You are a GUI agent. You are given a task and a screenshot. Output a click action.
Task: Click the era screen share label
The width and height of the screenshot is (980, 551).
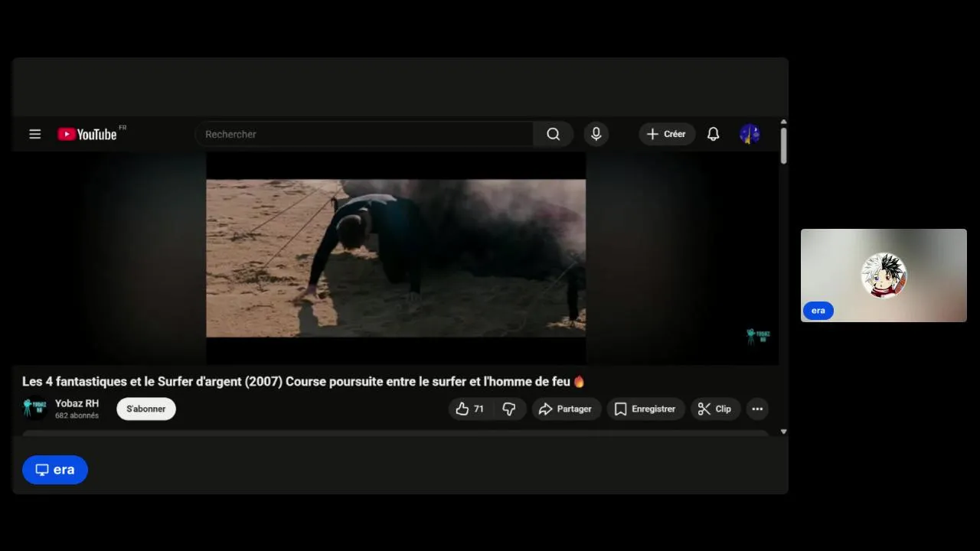pyautogui.click(x=55, y=470)
